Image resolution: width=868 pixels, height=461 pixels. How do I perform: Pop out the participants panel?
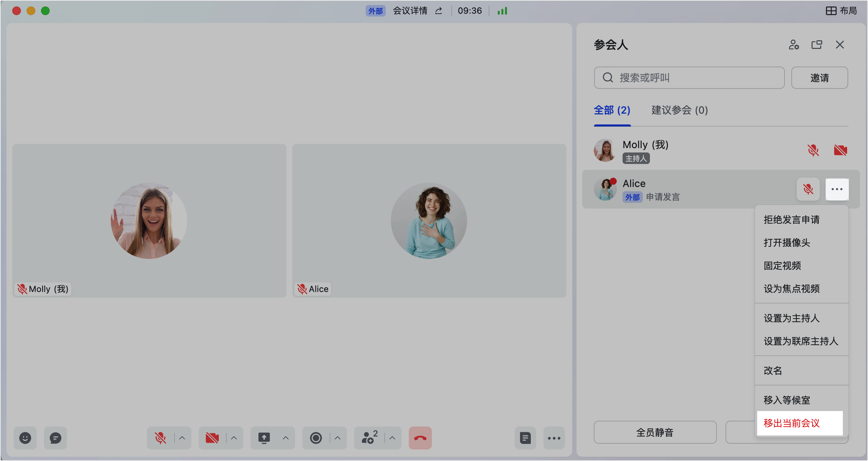(817, 45)
